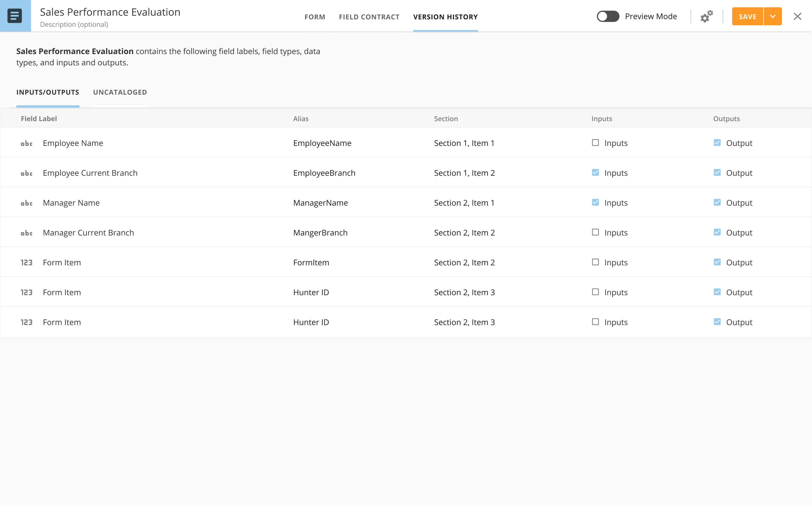Click the SAVE button

pyautogui.click(x=748, y=16)
